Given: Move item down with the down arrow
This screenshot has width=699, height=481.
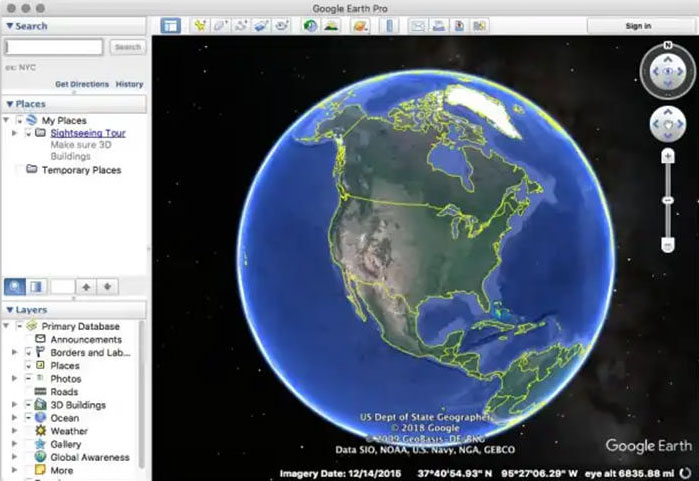Looking at the screenshot, I should point(107,287).
